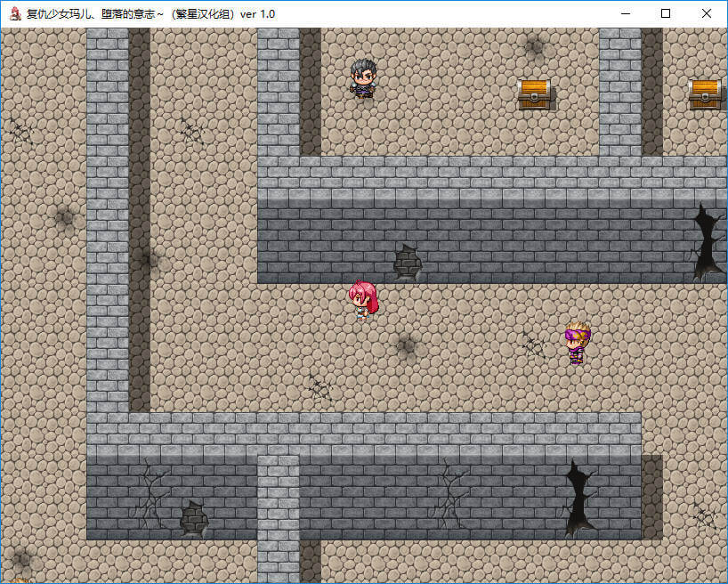Click floor crack below the pink-haired girl
Screen dimensions: 728x584
point(320,388)
